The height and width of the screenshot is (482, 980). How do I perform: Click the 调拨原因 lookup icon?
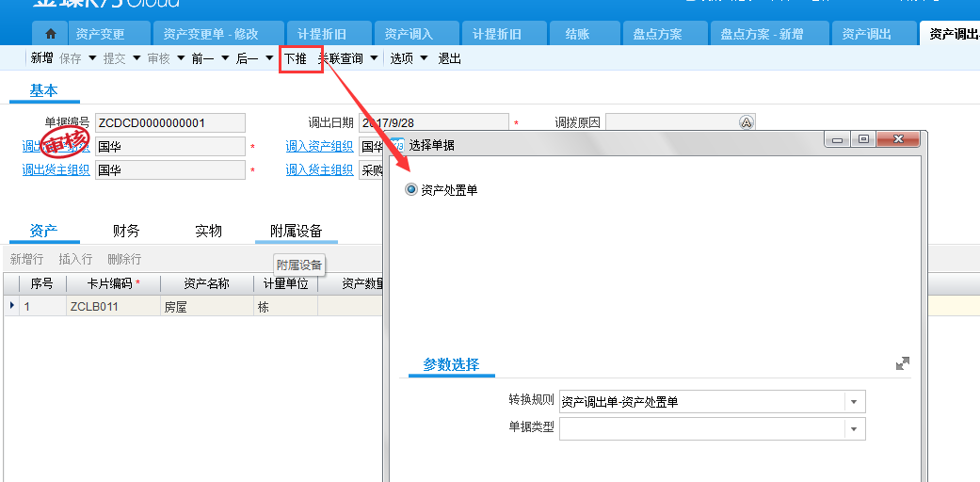746,122
